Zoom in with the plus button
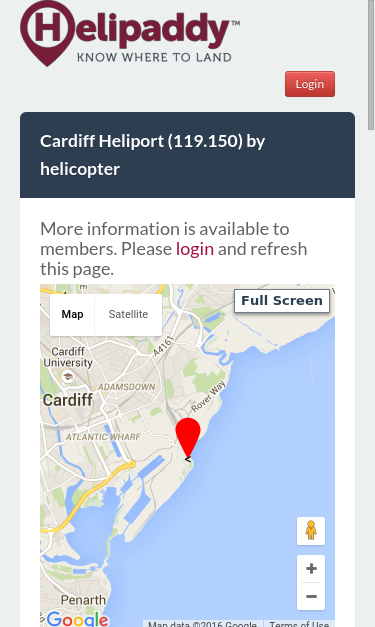The width and height of the screenshot is (375, 627). (311, 568)
